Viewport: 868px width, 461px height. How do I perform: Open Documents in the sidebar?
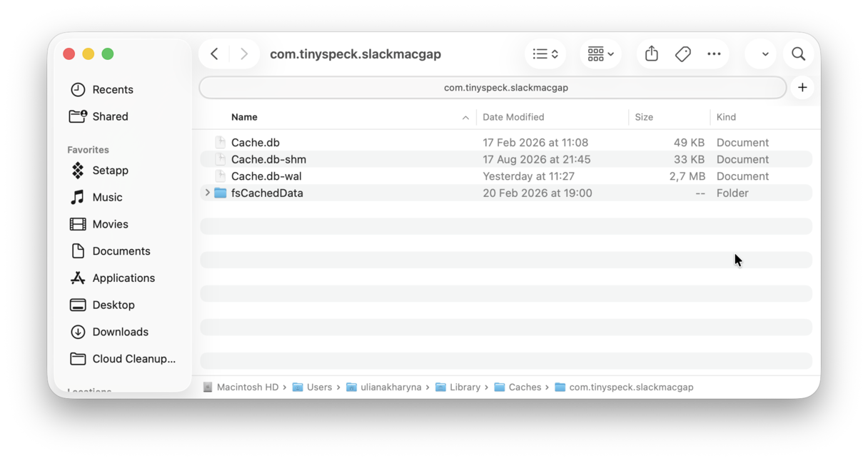(123, 251)
